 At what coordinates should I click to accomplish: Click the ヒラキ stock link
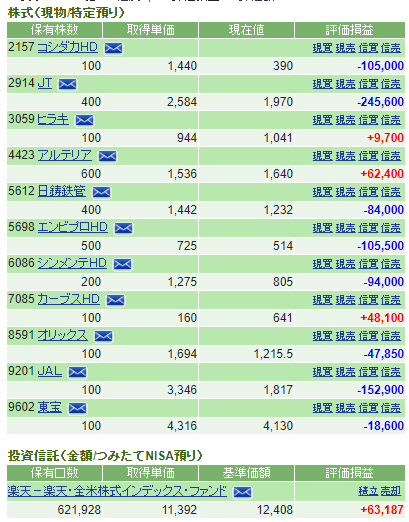(53, 119)
